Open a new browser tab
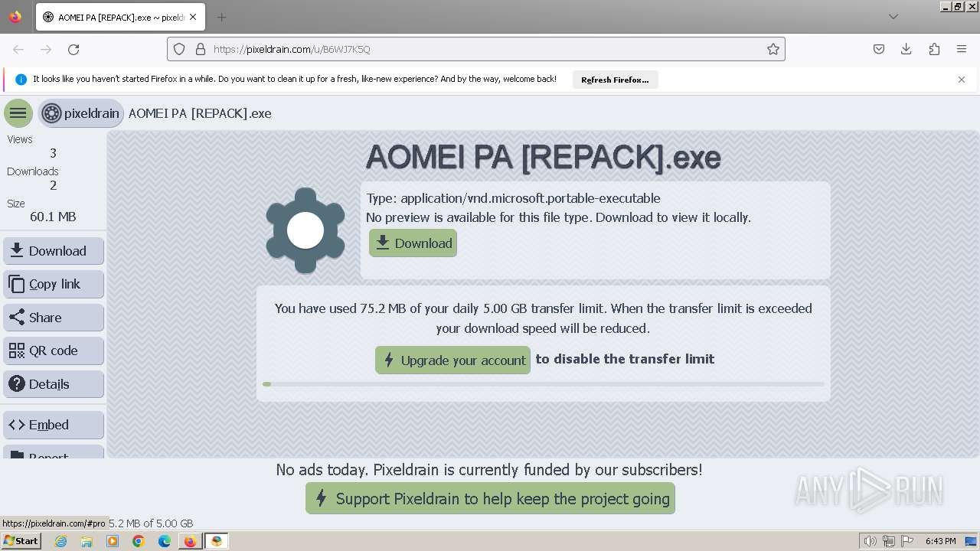The image size is (980, 551). click(x=221, y=17)
